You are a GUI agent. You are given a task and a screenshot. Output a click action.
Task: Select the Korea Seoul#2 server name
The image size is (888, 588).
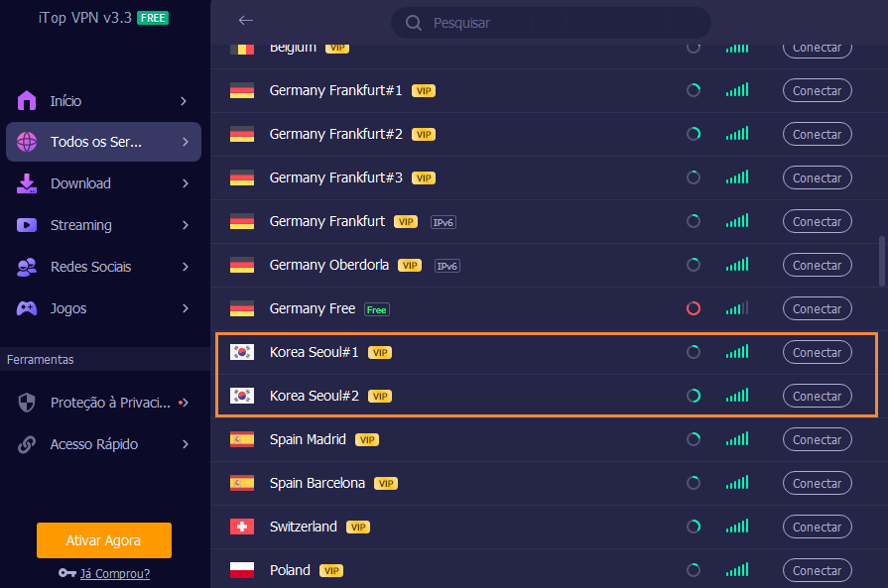pyautogui.click(x=315, y=396)
